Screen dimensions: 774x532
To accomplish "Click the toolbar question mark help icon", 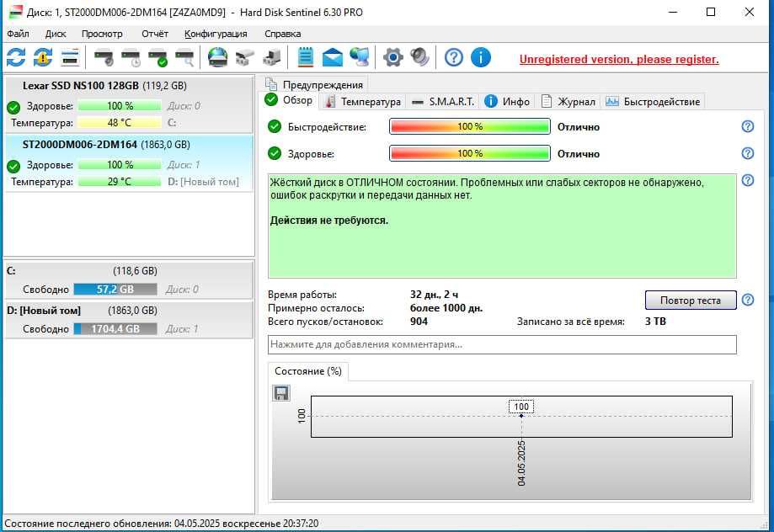I will (x=454, y=57).
